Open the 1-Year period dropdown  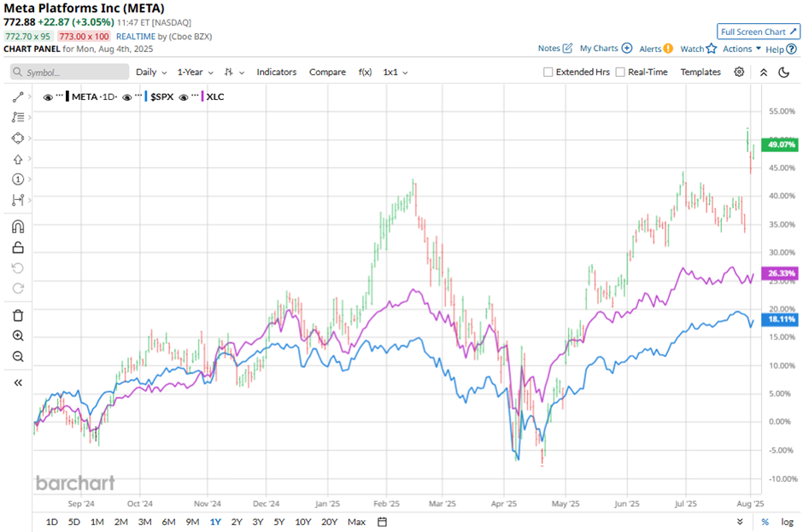point(195,73)
